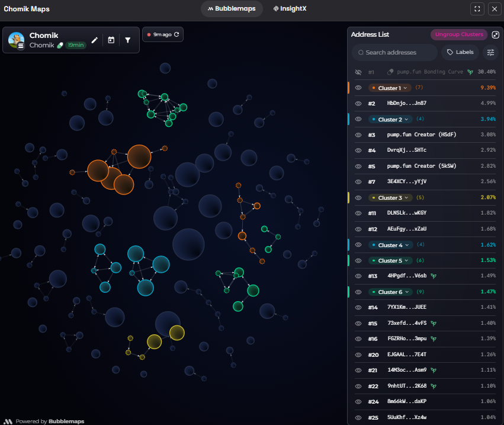Screen dimensions: 504x425
Task: Open the Labels button
Action: pos(460,52)
